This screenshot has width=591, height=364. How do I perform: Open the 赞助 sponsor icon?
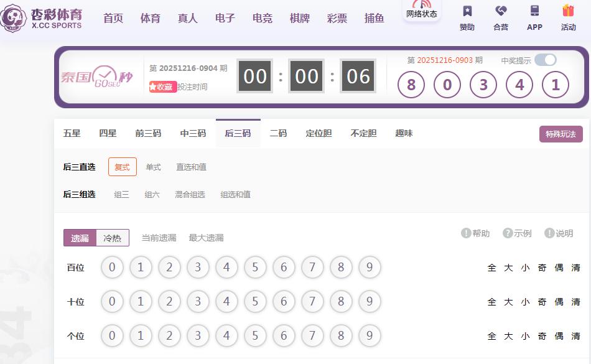click(467, 11)
